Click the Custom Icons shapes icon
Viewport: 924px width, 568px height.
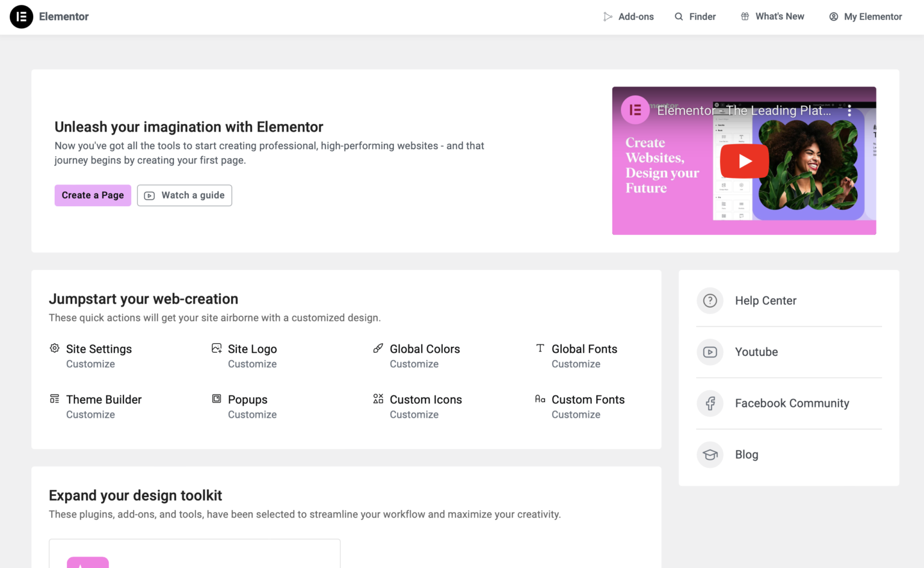coord(378,399)
